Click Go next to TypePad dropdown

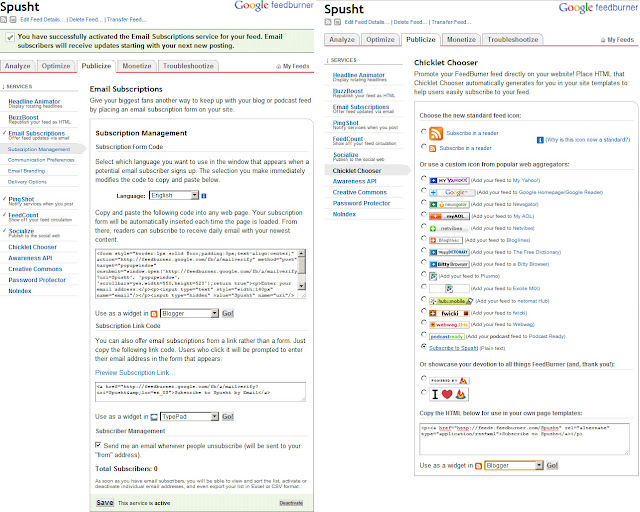[228, 417]
